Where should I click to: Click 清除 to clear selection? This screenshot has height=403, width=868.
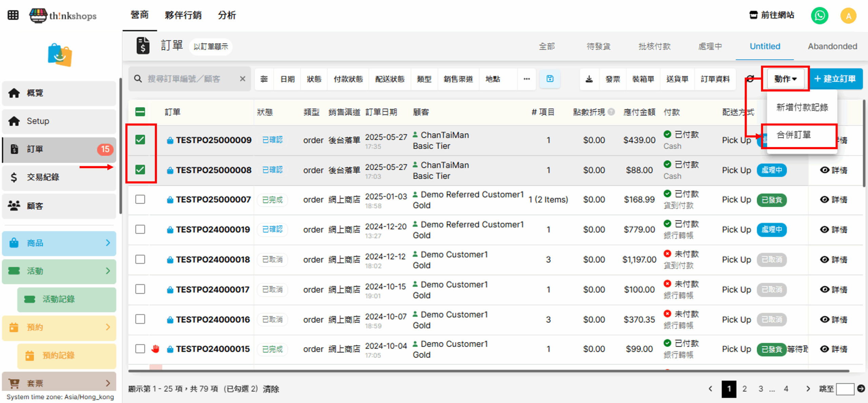[271, 389]
